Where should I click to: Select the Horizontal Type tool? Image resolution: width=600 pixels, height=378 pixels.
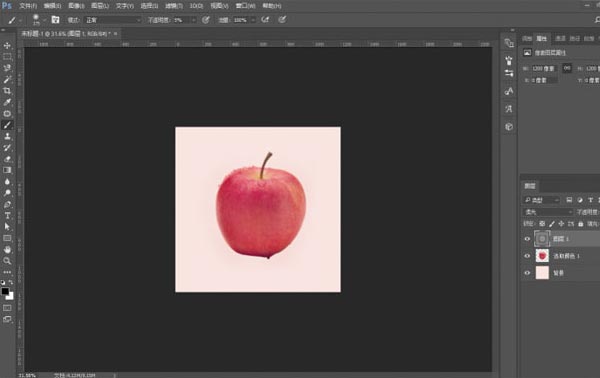pyautogui.click(x=7, y=216)
